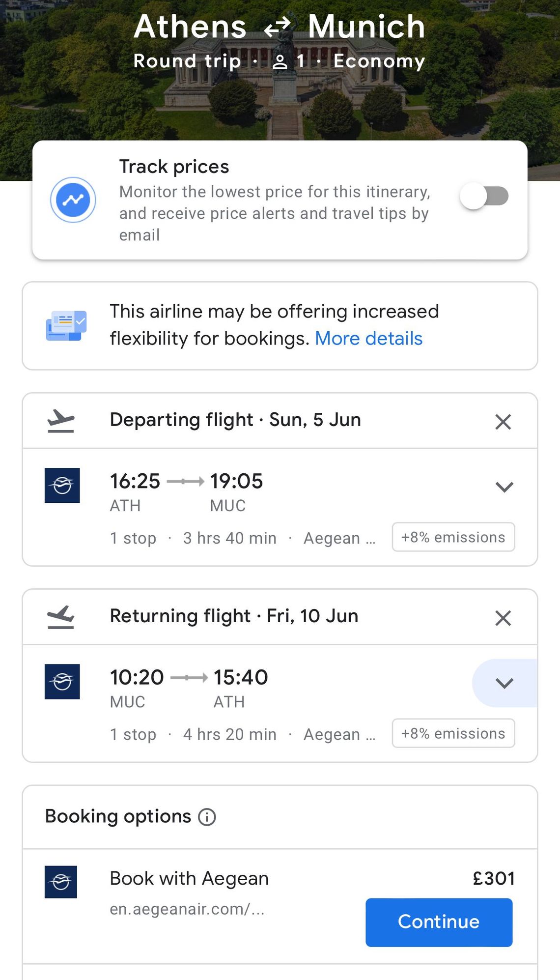
Task: Click the returning flight +8% emissions badge
Action: tap(453, 733)
